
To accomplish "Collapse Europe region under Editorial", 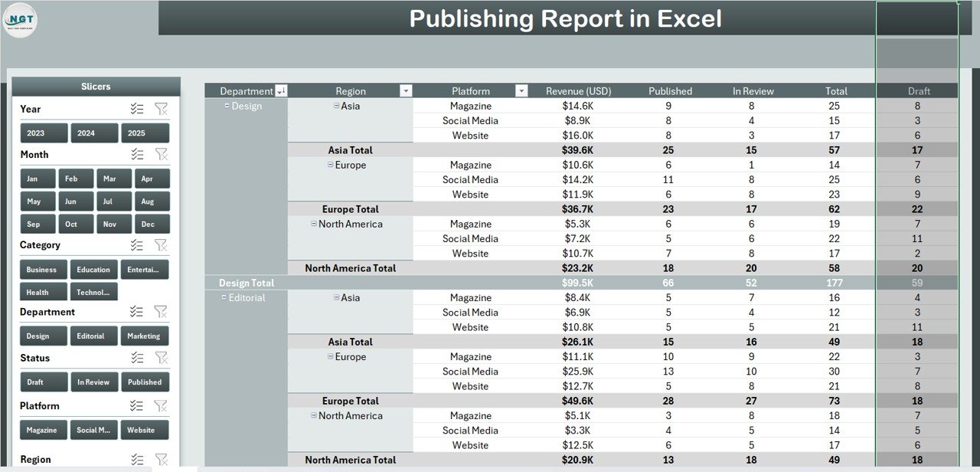I will pos(331,356).
